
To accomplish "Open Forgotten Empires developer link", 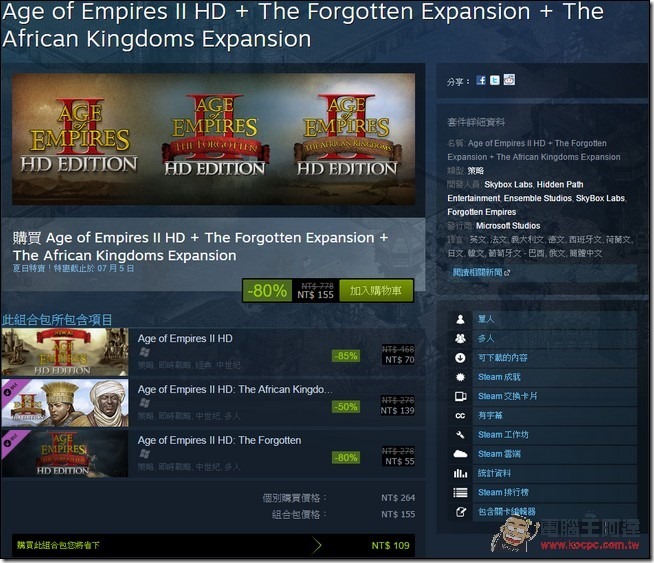I will [482, 212].
